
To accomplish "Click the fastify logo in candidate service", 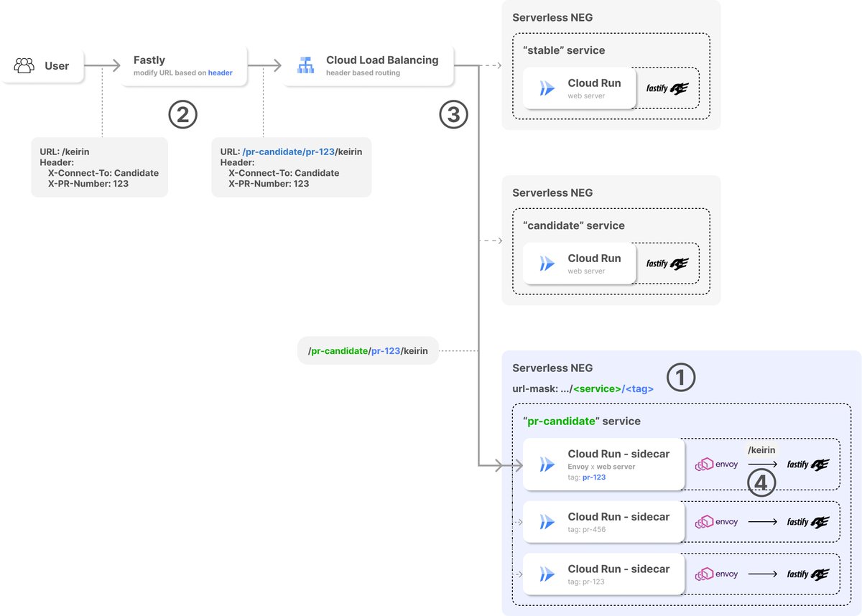I will [667, 263].
